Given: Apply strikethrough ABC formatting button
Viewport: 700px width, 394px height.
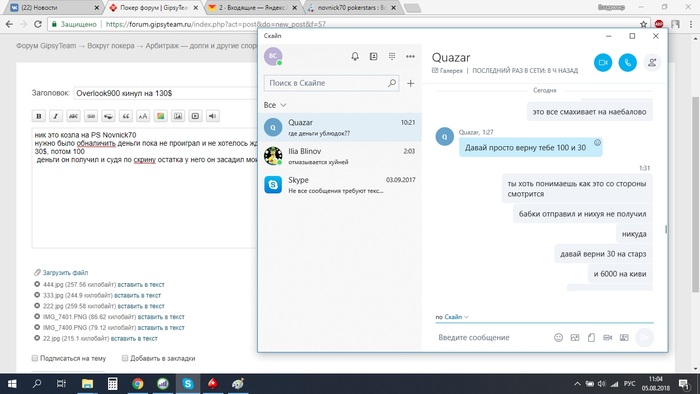Looking at the screenshot, I should tap(73, 116).
